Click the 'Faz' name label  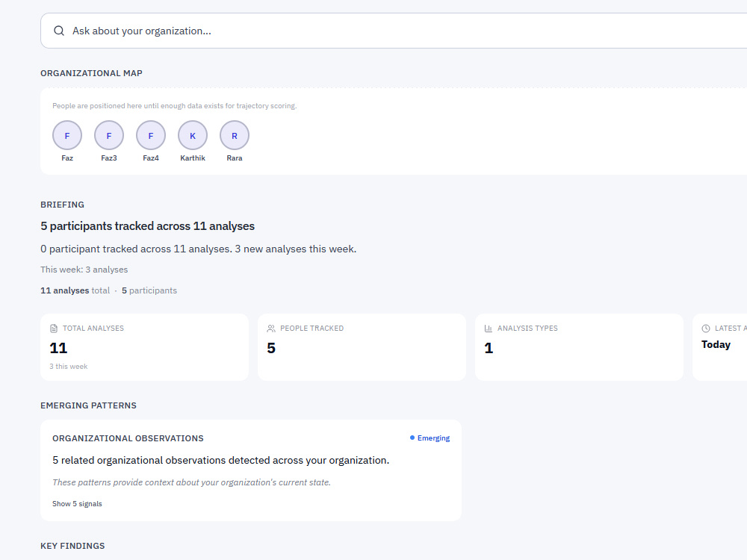(67, 158)
